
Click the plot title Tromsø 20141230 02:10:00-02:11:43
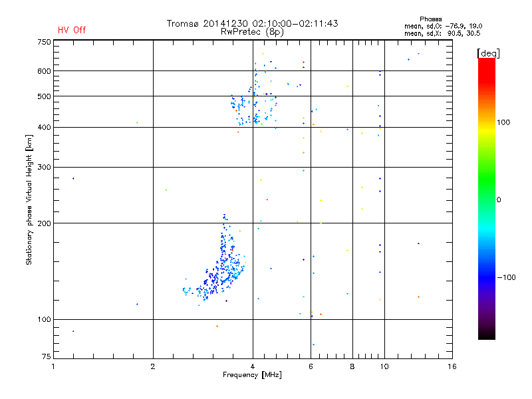pos(252,23)
